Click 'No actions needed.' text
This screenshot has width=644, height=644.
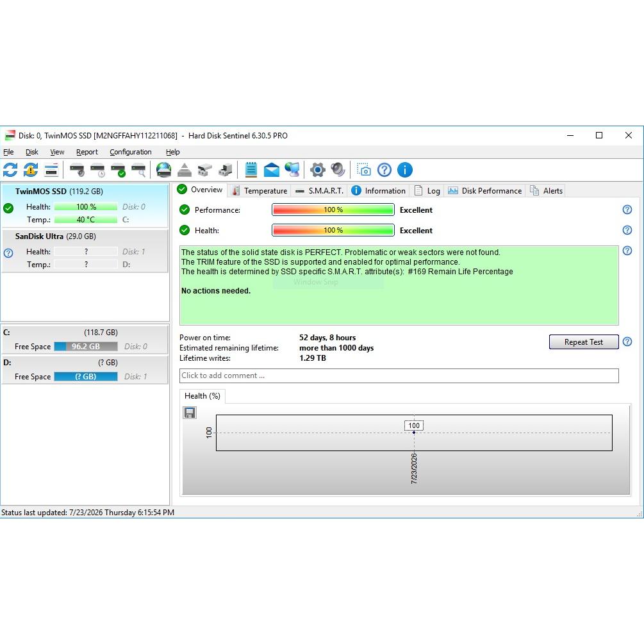coord(215,291)
